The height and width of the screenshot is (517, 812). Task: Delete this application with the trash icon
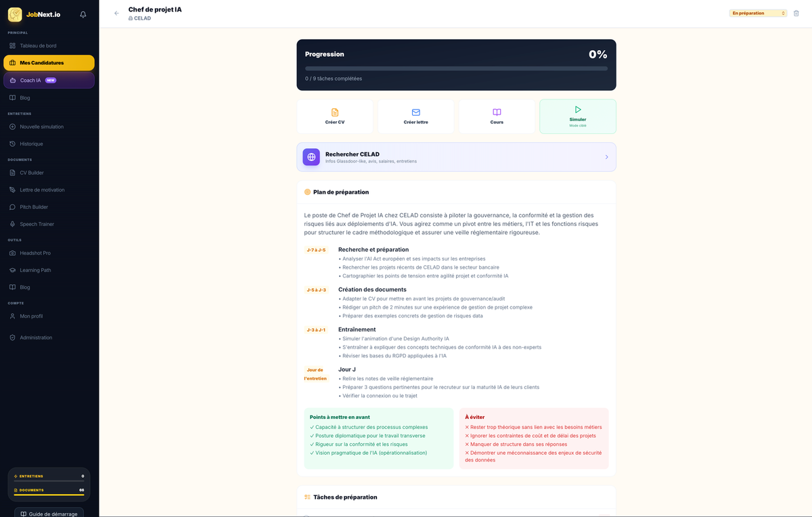[x=796, y=13]
